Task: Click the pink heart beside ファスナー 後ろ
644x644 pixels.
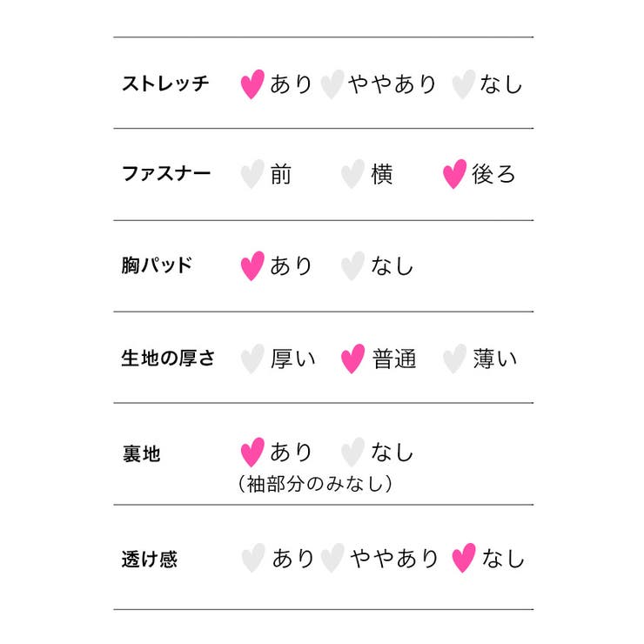Action: (x=454, y=175)
